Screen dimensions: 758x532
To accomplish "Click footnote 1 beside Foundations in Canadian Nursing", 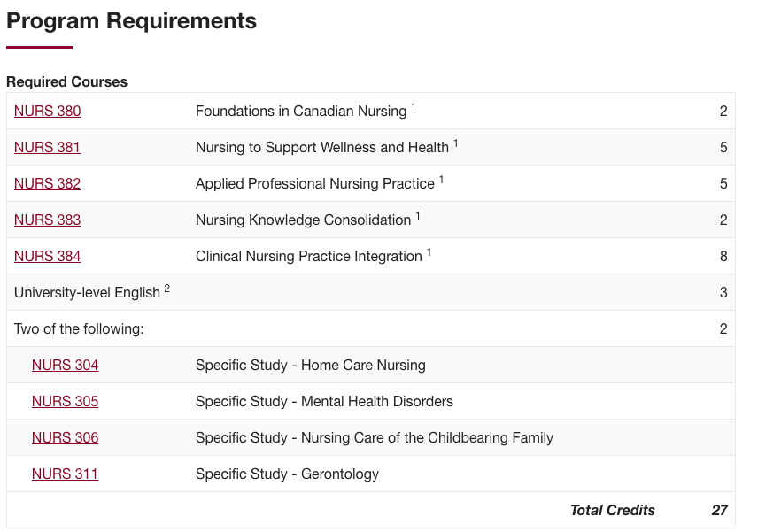I will pyautogui.click(x=414, y=107).
